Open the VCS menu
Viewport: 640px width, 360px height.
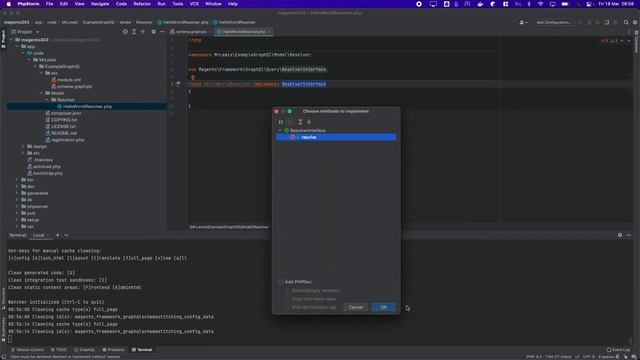pos(194,4)
